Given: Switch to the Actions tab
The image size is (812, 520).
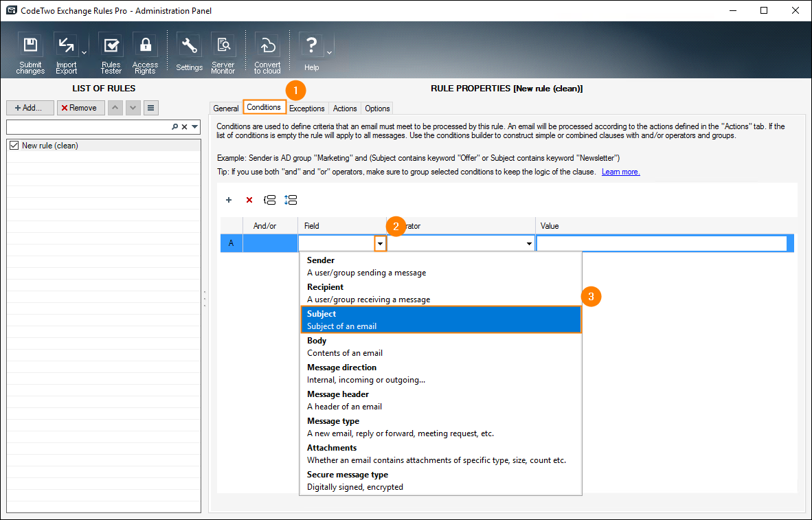Looking at the screenshot, I should coord(345,109).
